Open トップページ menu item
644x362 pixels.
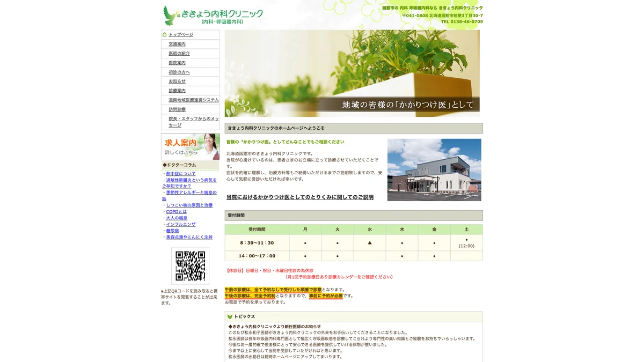pos(181,34)
